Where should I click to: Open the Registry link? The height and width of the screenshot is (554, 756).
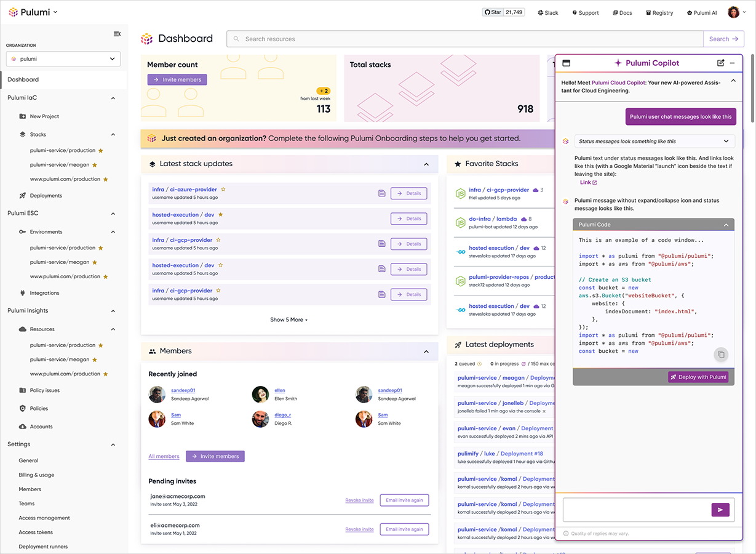(659, 13)
